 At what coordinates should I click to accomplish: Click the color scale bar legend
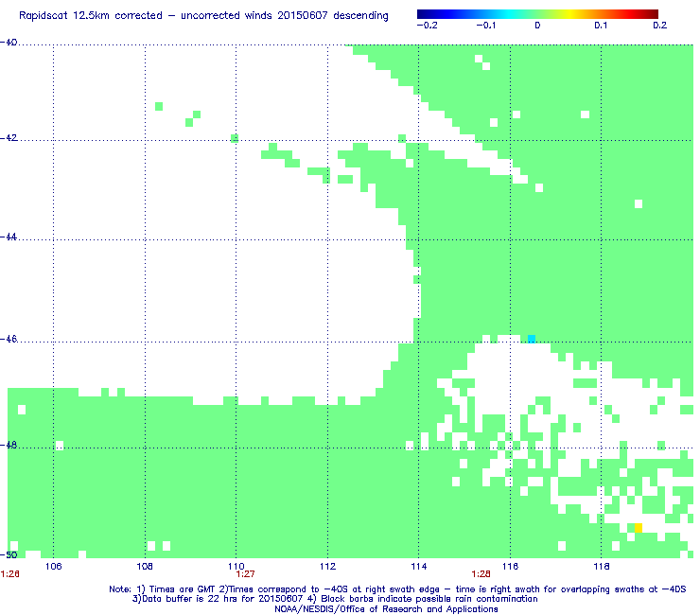[537, 14]
